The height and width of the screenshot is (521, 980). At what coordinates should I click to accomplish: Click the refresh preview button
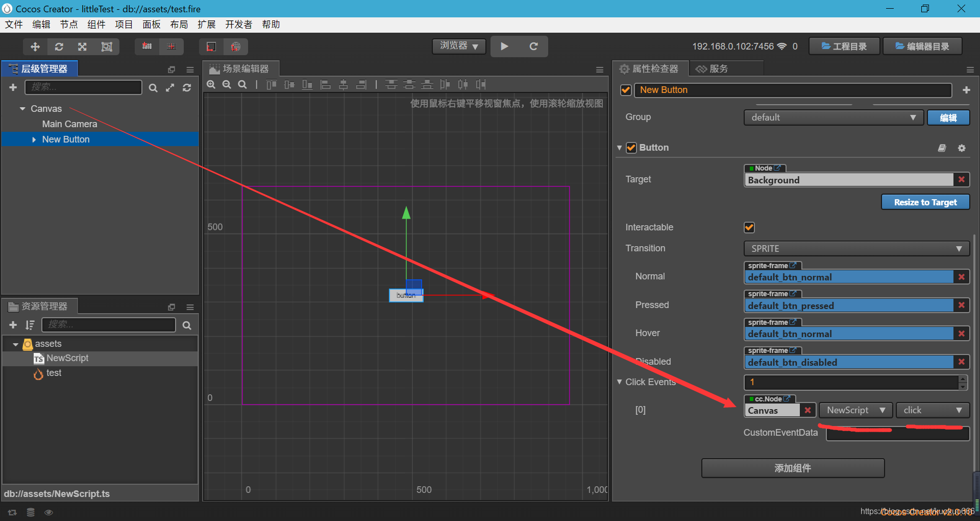534,46
